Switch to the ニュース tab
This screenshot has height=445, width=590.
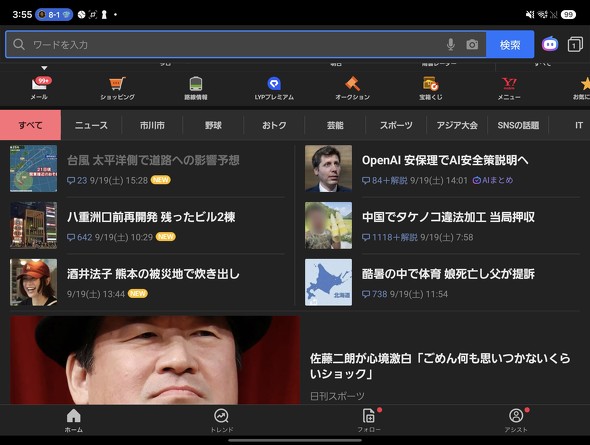pyautogui.click(x=91, y=125)
